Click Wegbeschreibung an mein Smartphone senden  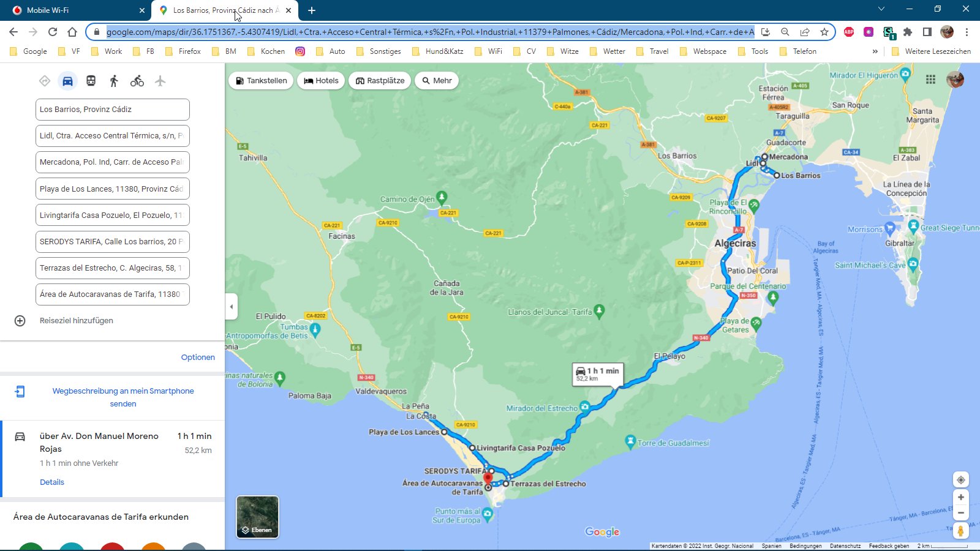[x=123, y=397]
